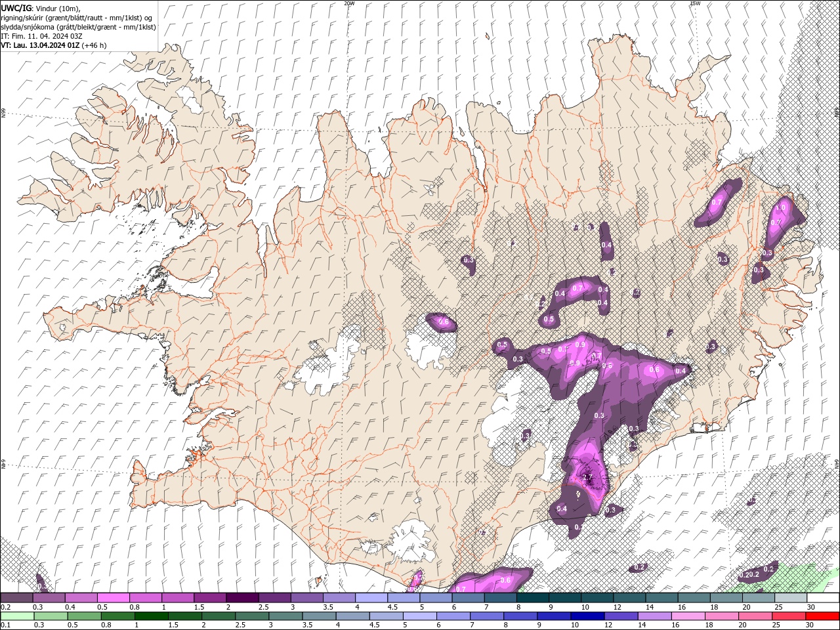Click the lavender 4 swatch in upper legend
Image resolution: width=840 pixels, height=630 pixels.
pos(371,598)
